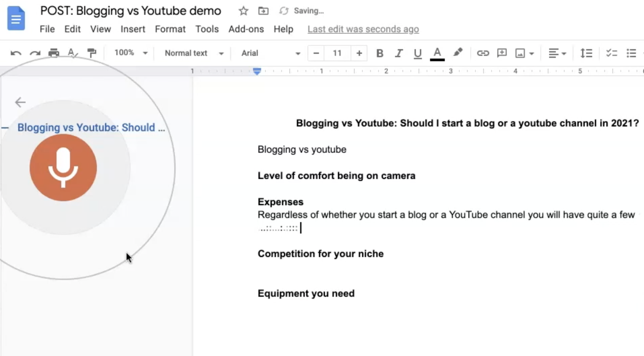The image size is (644, 356).
Task: Click the insert image icon
Action: [520, 53]
